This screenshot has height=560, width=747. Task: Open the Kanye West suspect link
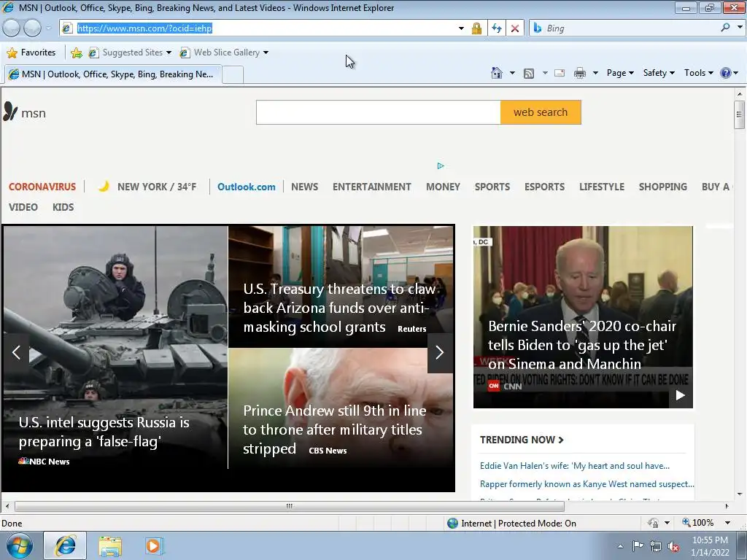(587, 484)
